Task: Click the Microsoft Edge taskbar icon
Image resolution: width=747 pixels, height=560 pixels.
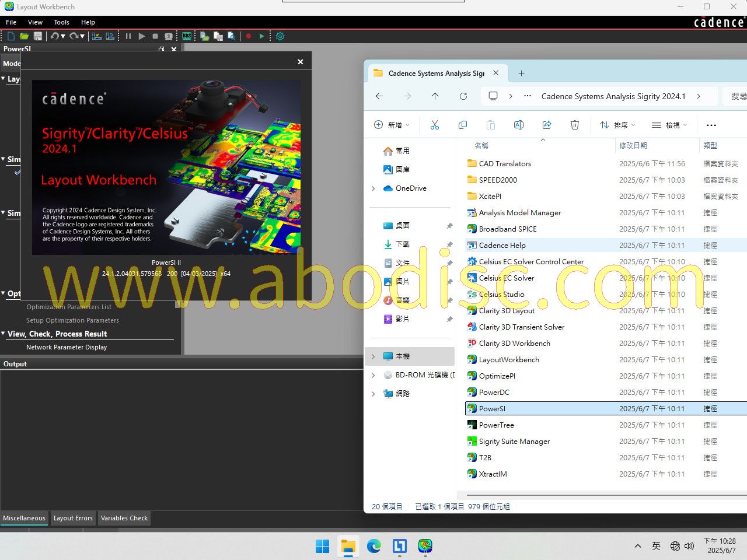Action: click(373, 546)
